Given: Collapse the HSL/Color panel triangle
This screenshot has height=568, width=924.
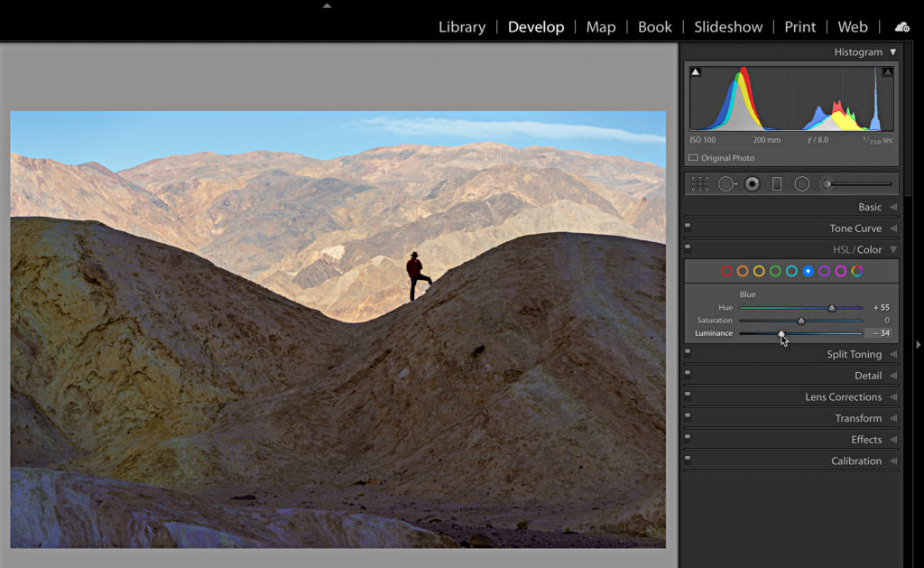Looking at the screenshot, I should [x=893, y=249].
